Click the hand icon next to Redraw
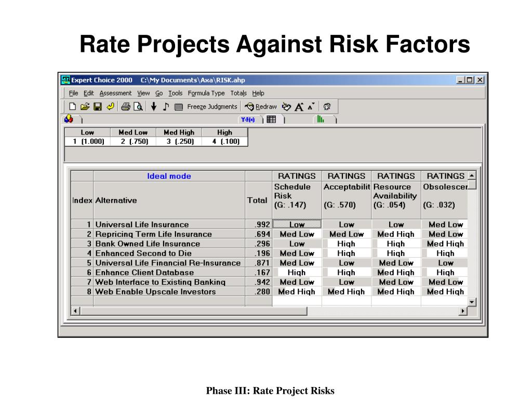The width and height of the screenshot is (532, 399). 286,107
